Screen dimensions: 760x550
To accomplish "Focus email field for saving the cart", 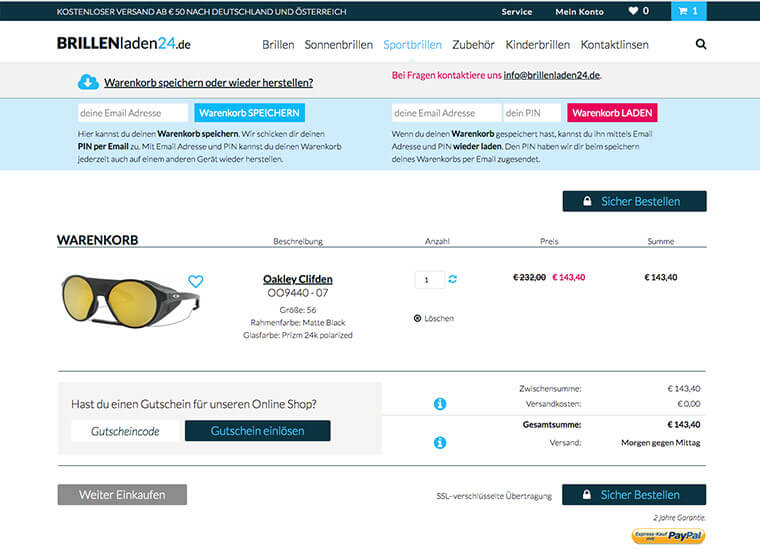I will (x=132, y=113).
